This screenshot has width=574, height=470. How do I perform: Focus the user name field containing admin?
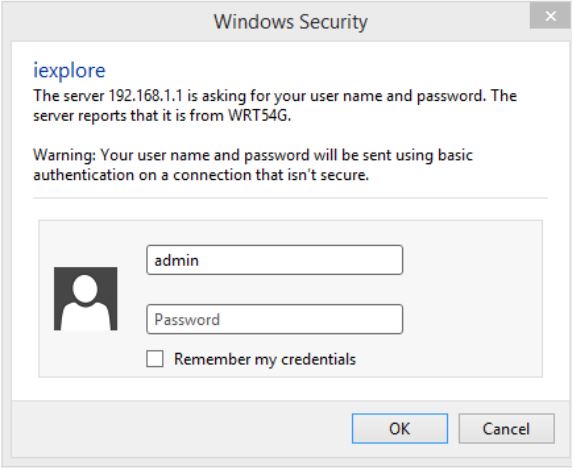coord(275,260)
